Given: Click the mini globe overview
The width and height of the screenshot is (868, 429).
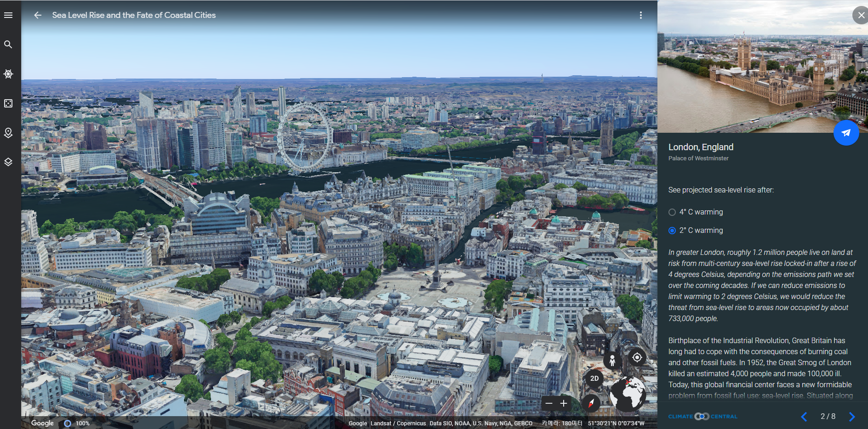Looking at the screenshot, I should pos(628,394).
